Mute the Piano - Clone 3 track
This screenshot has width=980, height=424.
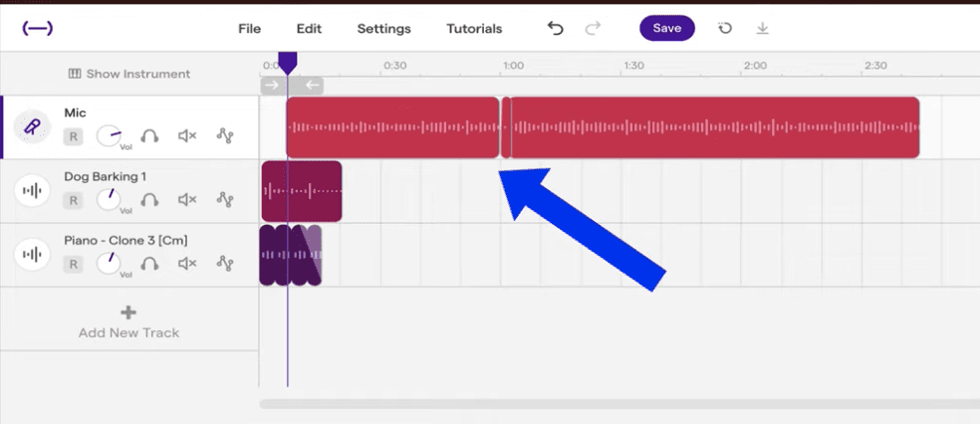click(187, 264)
